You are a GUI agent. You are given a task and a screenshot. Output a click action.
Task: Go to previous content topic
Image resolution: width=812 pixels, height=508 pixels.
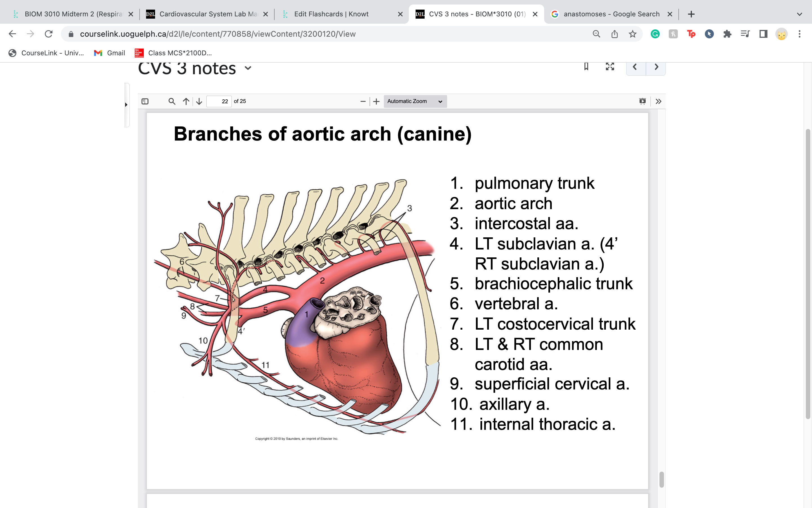pos(635,67)
